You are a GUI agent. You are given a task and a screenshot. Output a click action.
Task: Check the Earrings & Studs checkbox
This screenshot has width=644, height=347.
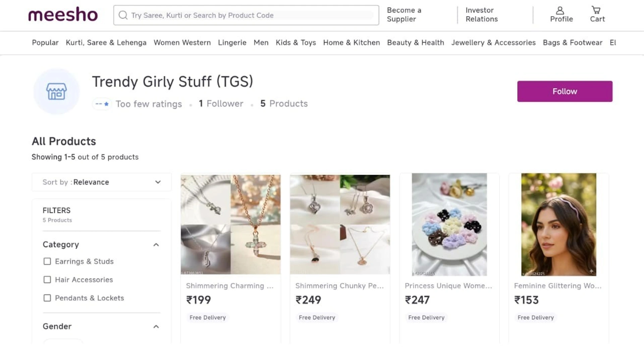click(47, 261)
